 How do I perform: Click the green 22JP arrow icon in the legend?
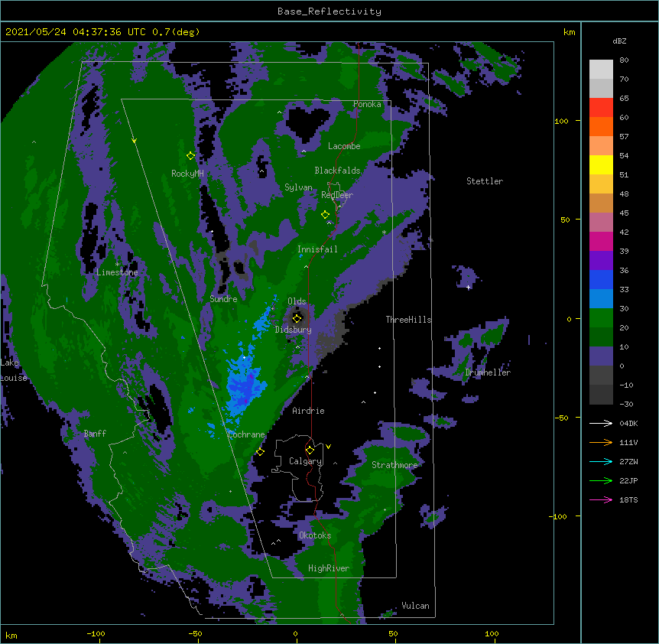pos(601,480)
